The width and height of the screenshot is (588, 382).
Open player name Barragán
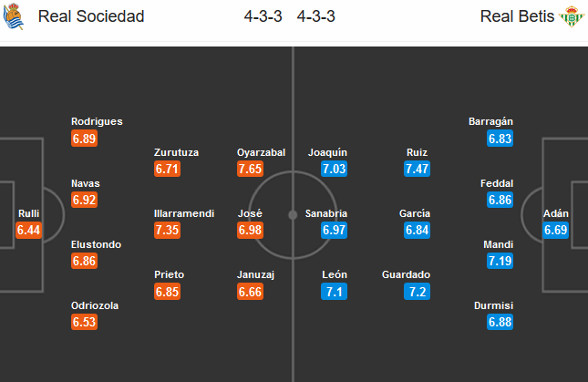pos(490,122)
